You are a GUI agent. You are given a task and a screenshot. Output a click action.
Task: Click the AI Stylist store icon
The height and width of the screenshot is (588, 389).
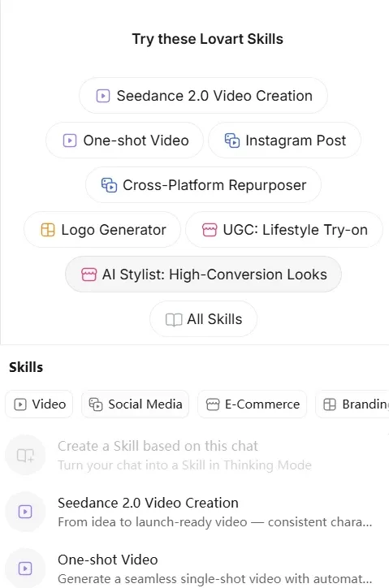89,275
